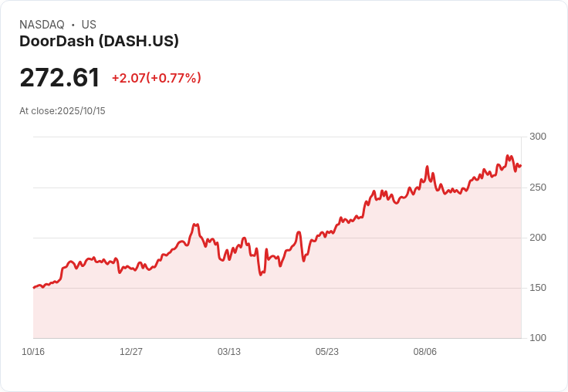Click the latest endpoint of the price line
Viewport: 568px width, 392px height.
click(x=520, y=165)
